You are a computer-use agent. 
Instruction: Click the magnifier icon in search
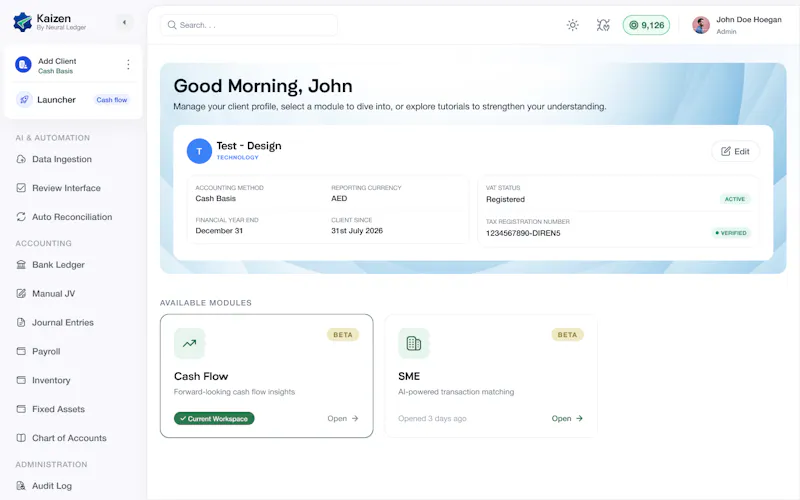pyautogui.click(x=172, y=25)
